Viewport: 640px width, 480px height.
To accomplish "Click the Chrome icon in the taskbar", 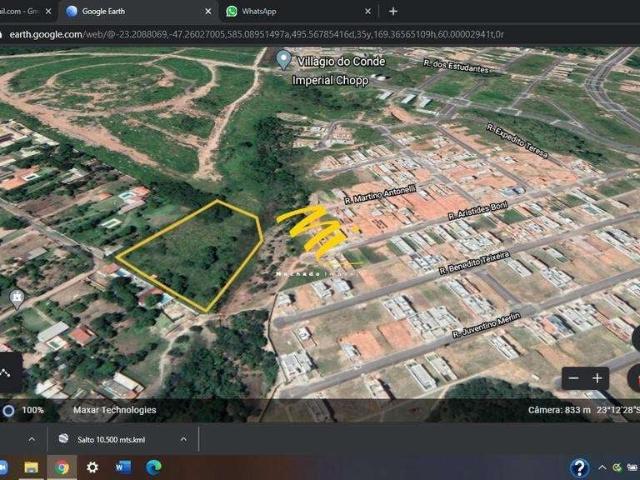I will click(x=62, y=467).
